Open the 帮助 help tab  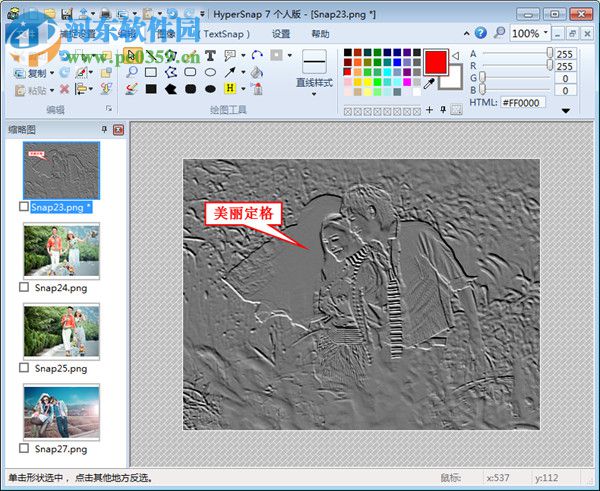(x=320, y=34)
